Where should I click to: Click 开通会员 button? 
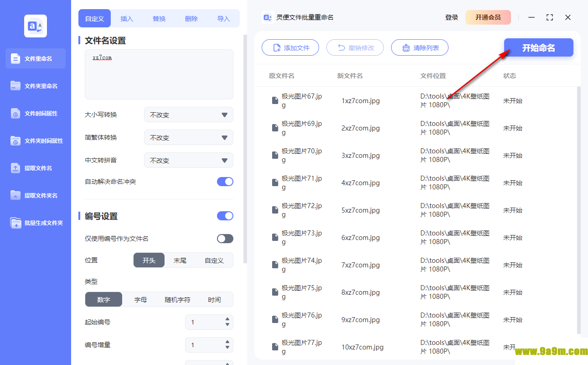point(488,17)
